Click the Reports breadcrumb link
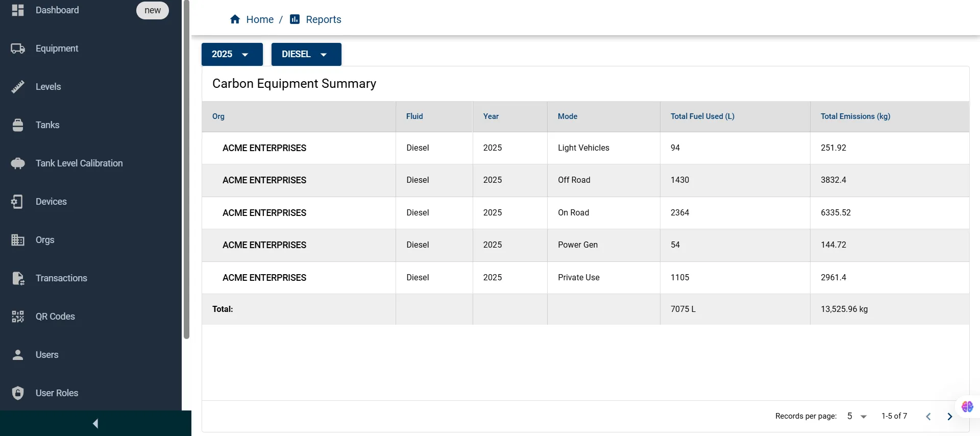The height and width of the screenshot is (436, 980). (x=324, y=19)
